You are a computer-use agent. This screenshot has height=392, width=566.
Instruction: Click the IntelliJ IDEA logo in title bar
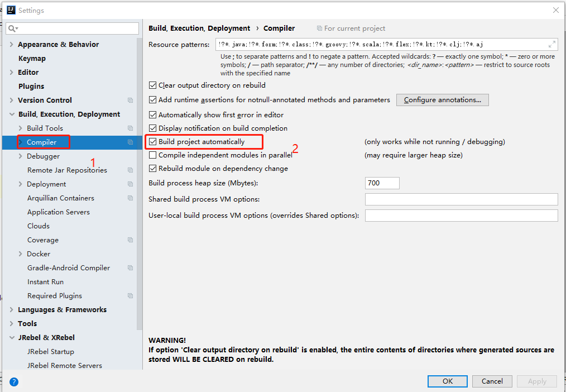[x=11, y=10]
